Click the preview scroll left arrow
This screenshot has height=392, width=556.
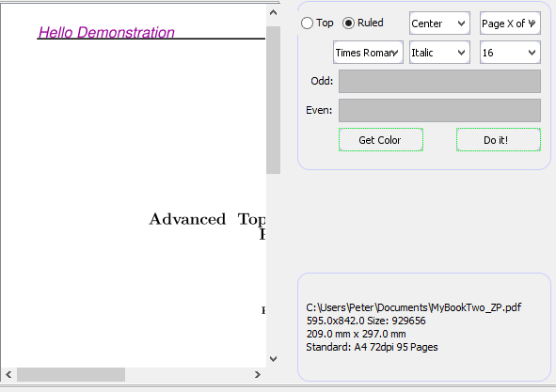coord(8,375)
